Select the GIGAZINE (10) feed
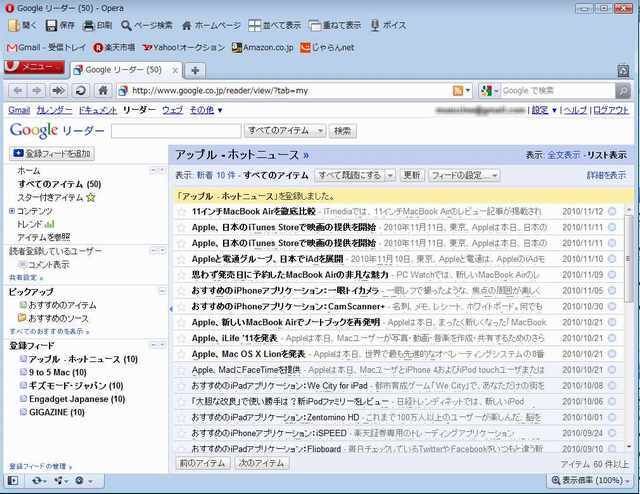Image resolution: width=640 pixels, height=494 pixels. click(x=57, y=412)
